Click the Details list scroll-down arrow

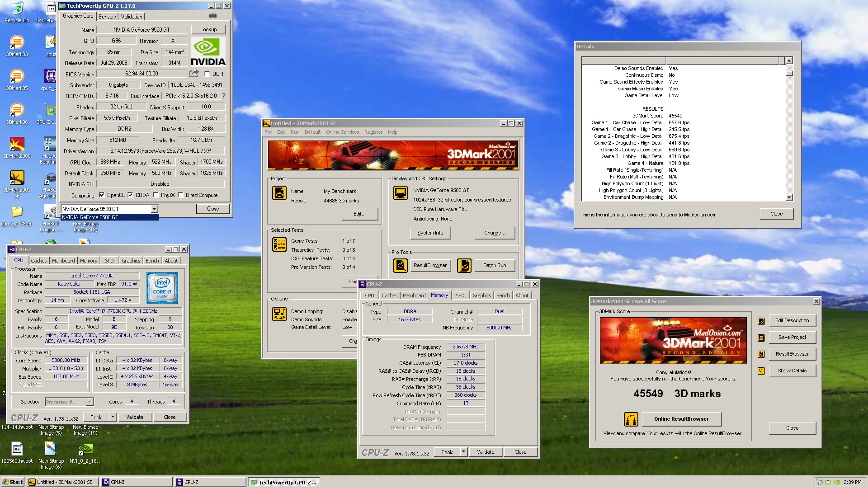click(789, 197)
